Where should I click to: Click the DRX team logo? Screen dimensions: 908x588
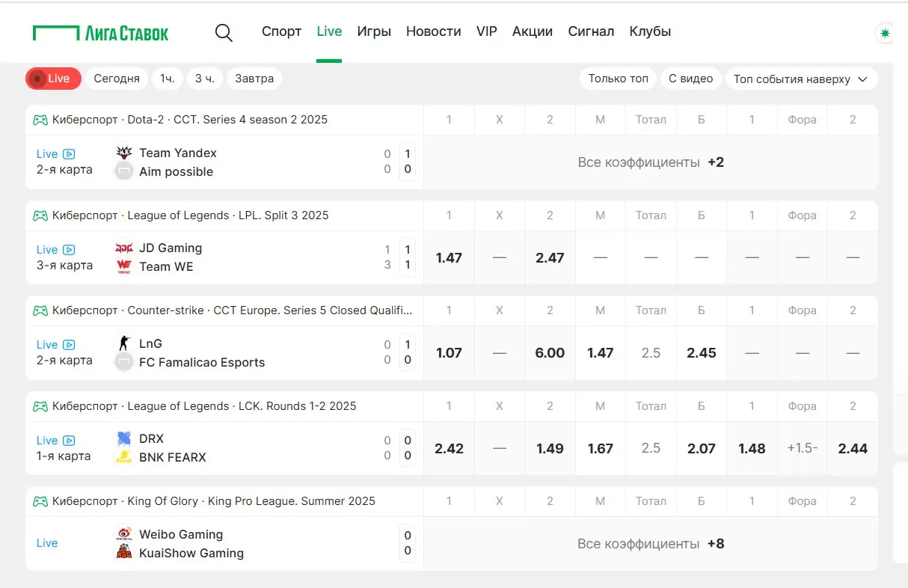pyautogui.click(x=124, y=439)
